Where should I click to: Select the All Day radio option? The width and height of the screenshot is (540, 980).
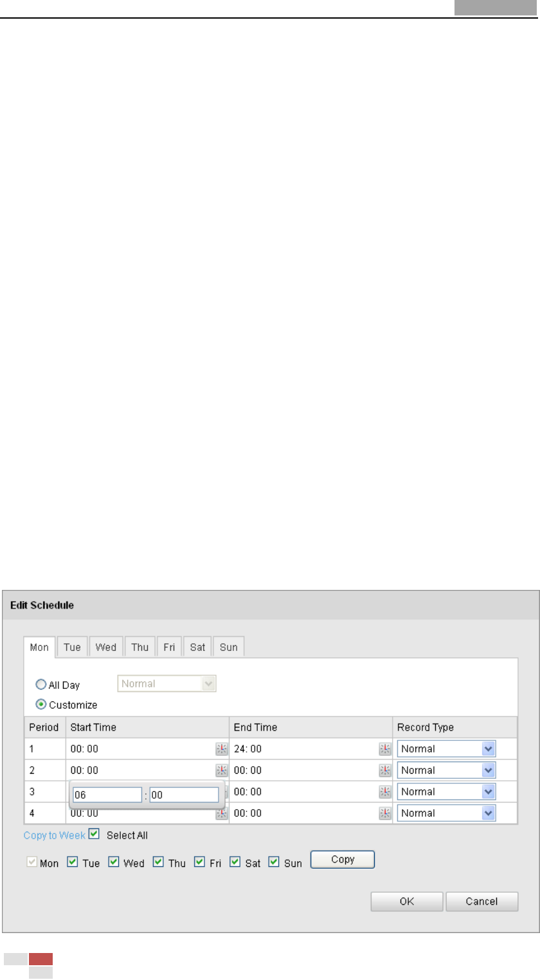pos(40,686)
